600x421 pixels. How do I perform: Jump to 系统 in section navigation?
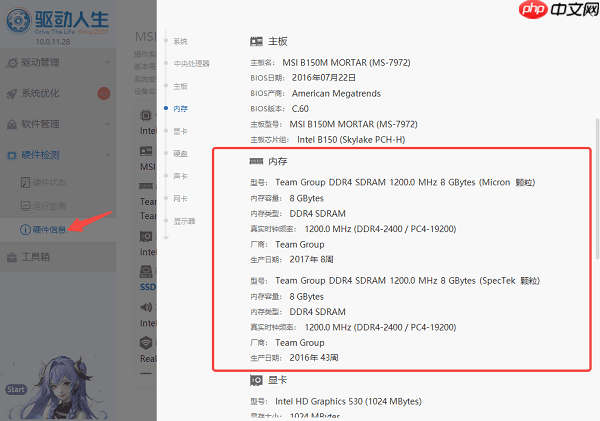tap(180, 41)
